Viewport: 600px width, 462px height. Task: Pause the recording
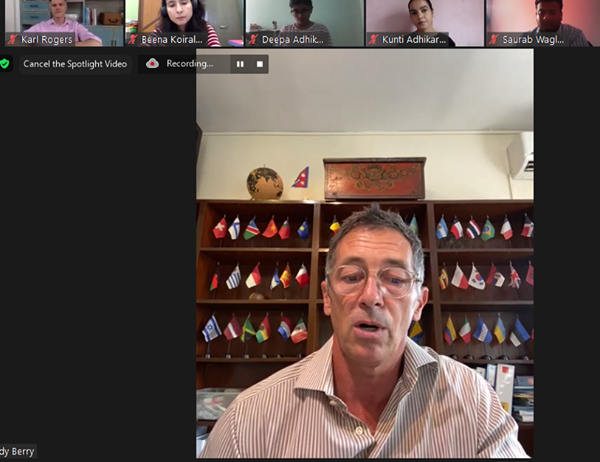[x=240, y=64]
